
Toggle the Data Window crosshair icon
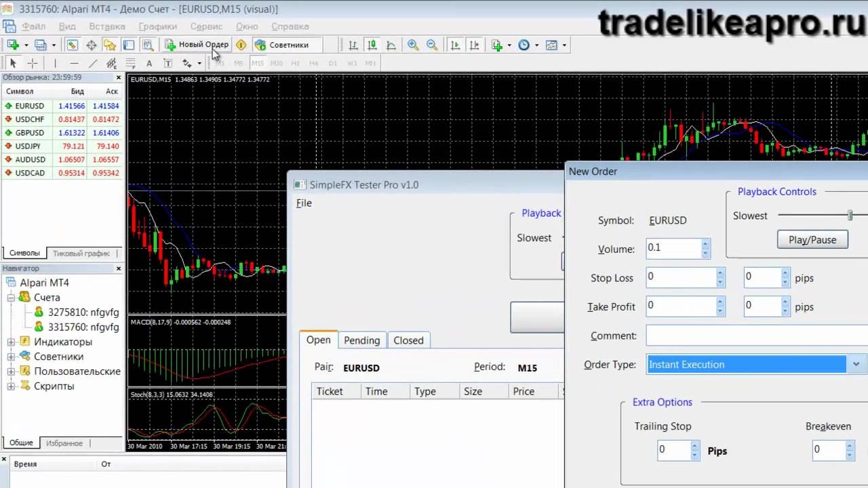91,45
